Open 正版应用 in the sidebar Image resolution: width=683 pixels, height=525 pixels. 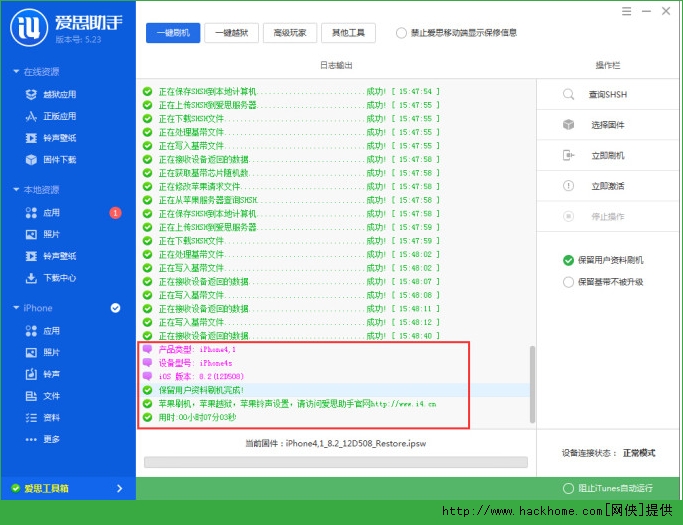58,116
